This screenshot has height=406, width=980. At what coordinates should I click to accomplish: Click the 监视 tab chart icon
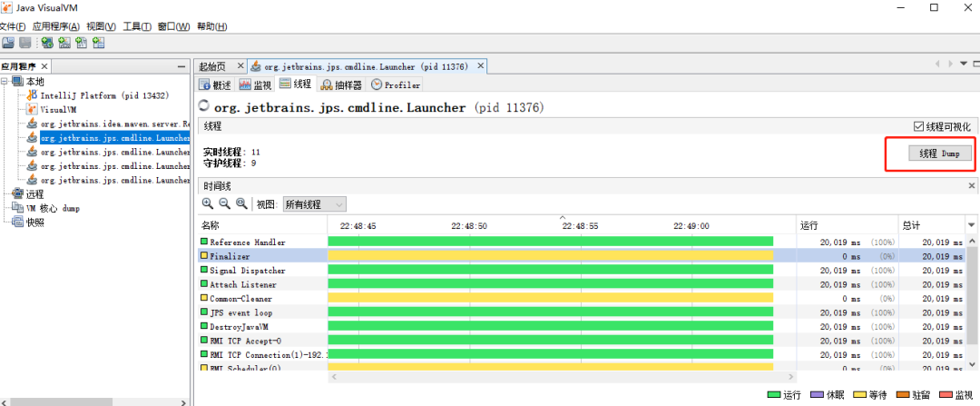(244, 84)
